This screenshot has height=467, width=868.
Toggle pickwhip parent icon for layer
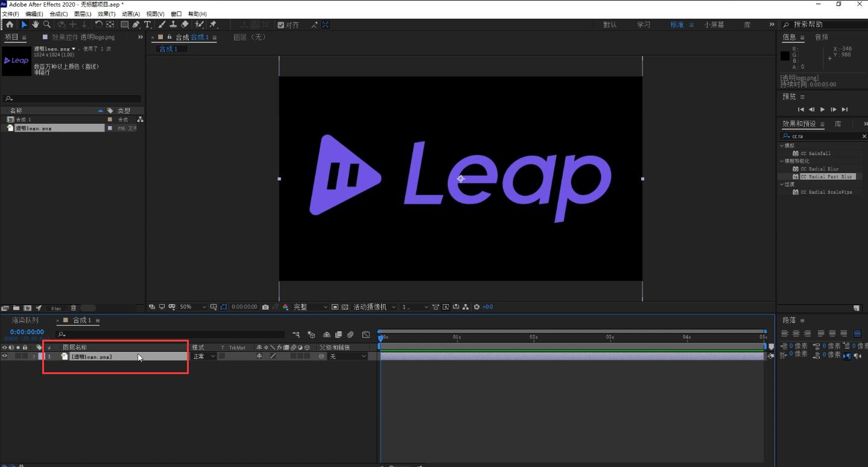coord(322,357)
